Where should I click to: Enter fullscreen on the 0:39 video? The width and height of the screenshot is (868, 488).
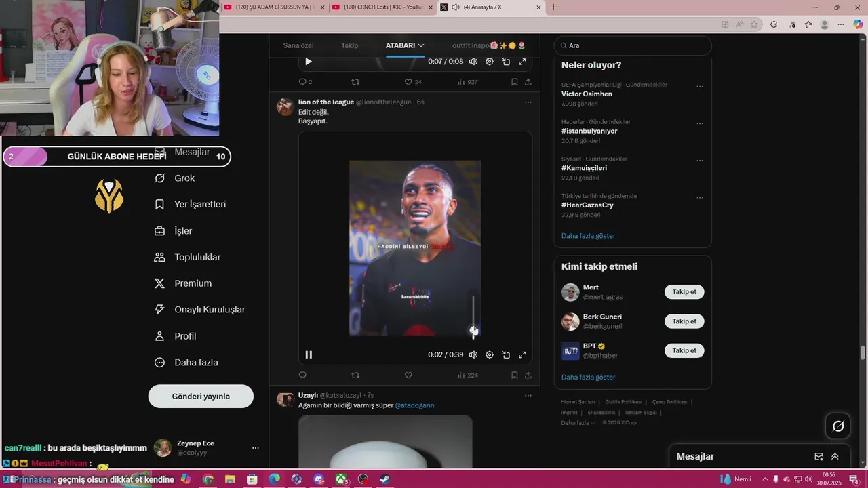522,354
